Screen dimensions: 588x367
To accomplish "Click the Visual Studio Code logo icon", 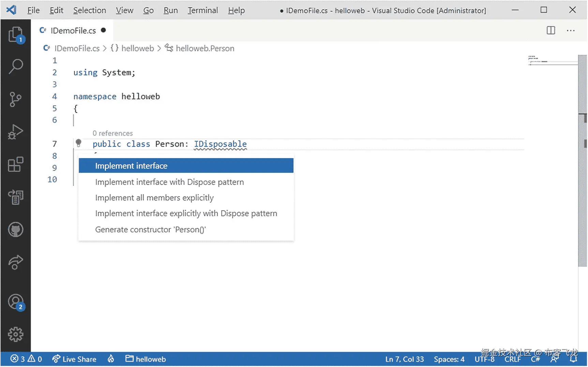I will pyautogui.click(x=11, y=10).
